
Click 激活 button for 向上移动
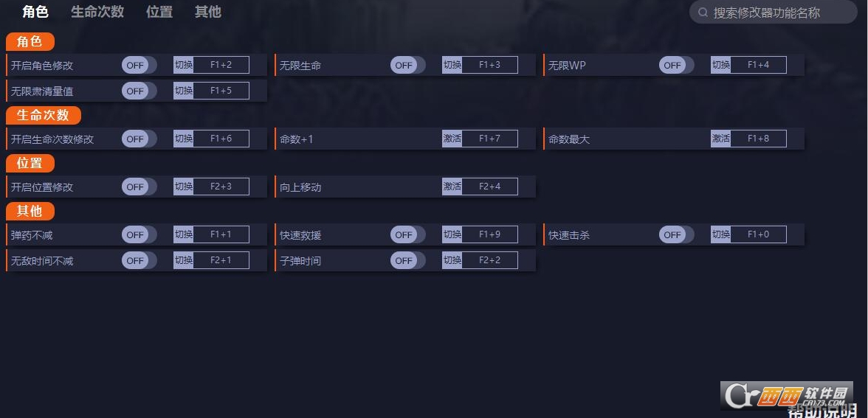[452, 187]
